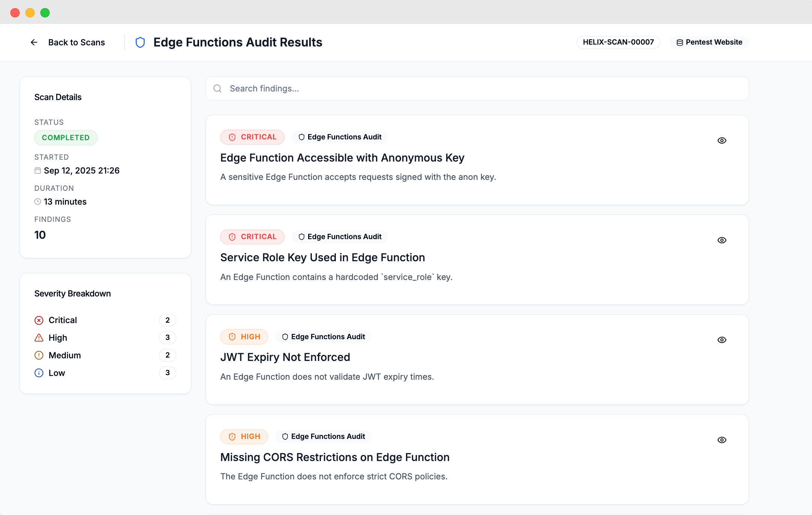Click the back arrow icon

coord(34,42)
